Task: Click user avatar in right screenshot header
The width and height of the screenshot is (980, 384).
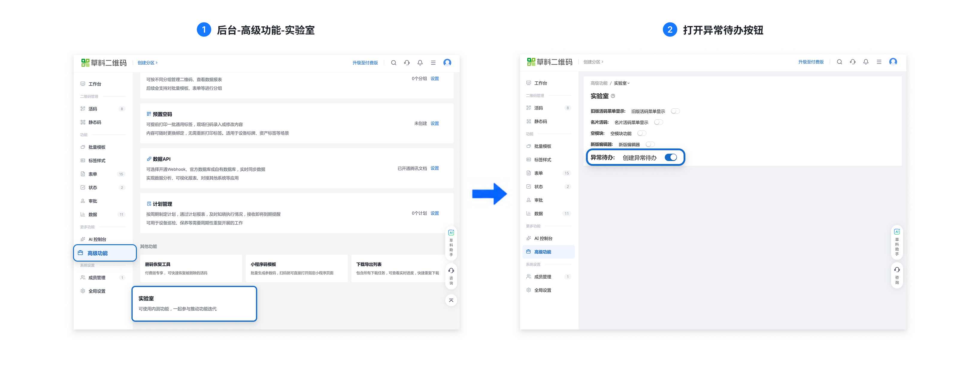Action: click(893, 62)
